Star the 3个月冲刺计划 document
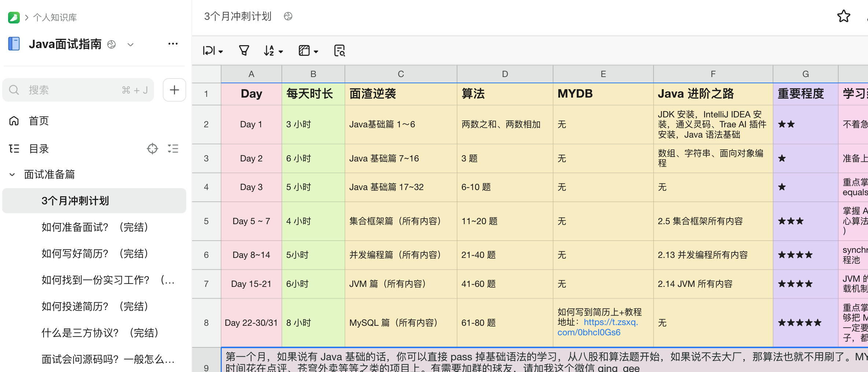Screen dimensions: 868x372 (843, 16)
